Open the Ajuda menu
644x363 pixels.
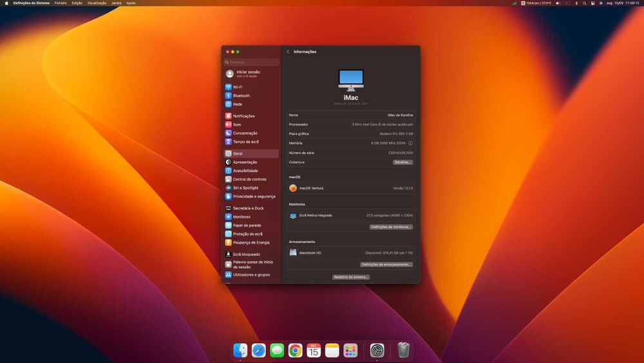tap(131, 3)
